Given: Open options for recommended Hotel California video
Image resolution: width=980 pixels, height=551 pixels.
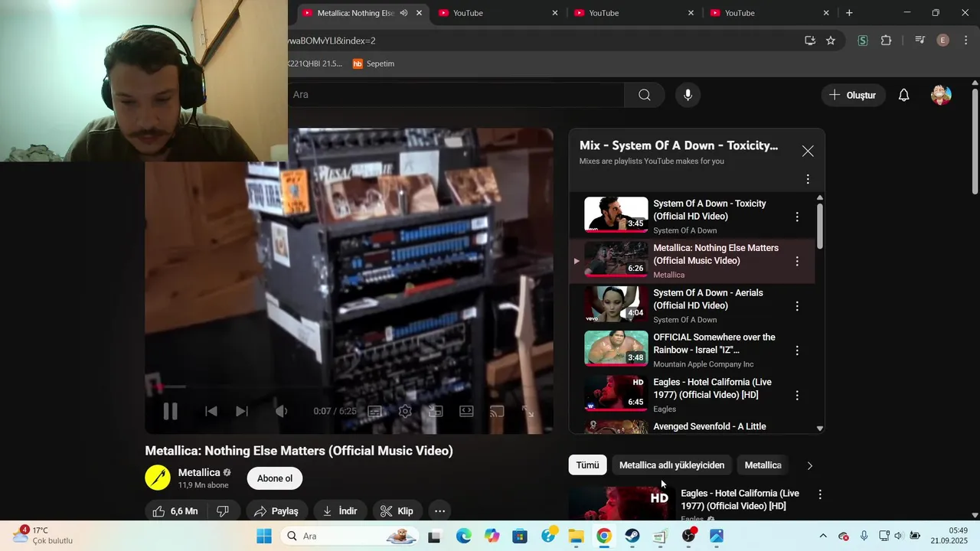Looking at the screenshot, I should [x=820, y=495].
